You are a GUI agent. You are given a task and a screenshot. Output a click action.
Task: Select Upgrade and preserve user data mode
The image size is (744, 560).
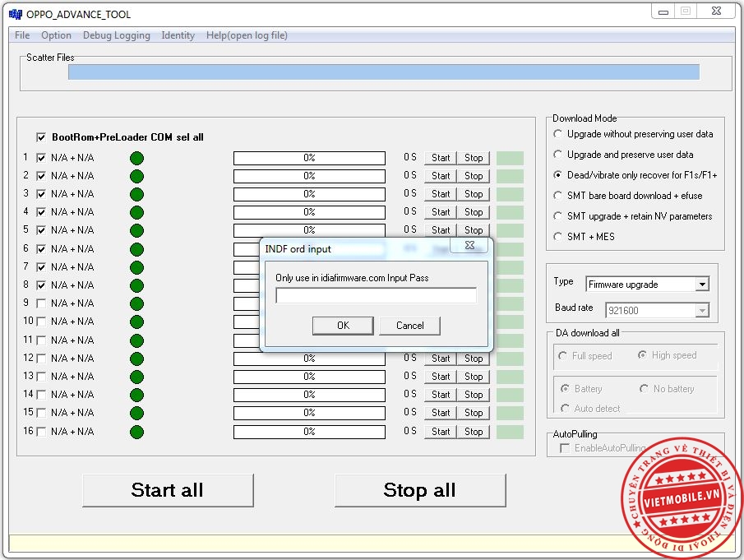[x=558, y=155]
